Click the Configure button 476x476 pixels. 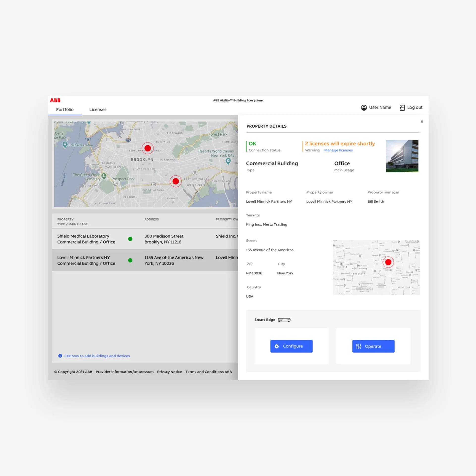(x=291, y=346)
